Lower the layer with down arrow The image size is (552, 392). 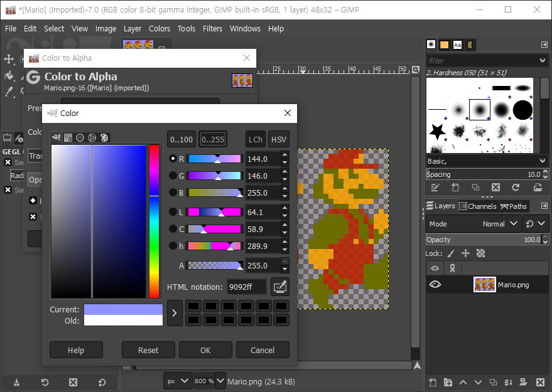(x=478, y=382)
